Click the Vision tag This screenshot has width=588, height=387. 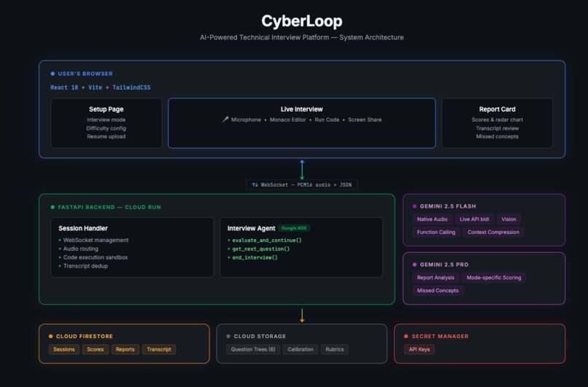[x=509, y=219]
